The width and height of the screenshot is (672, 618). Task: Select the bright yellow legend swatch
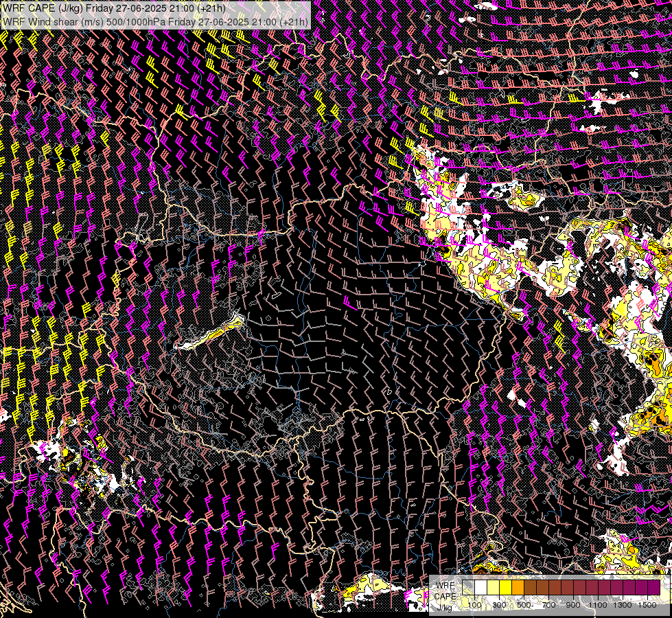tap(506, 587)
